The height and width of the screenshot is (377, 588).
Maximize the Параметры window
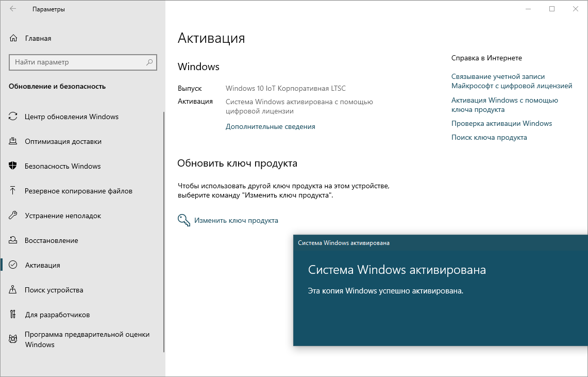pos(551,9)
